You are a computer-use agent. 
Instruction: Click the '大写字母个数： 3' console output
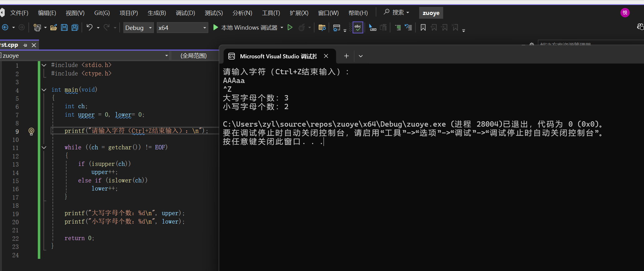pyautogui.click(x=255, y=98)
